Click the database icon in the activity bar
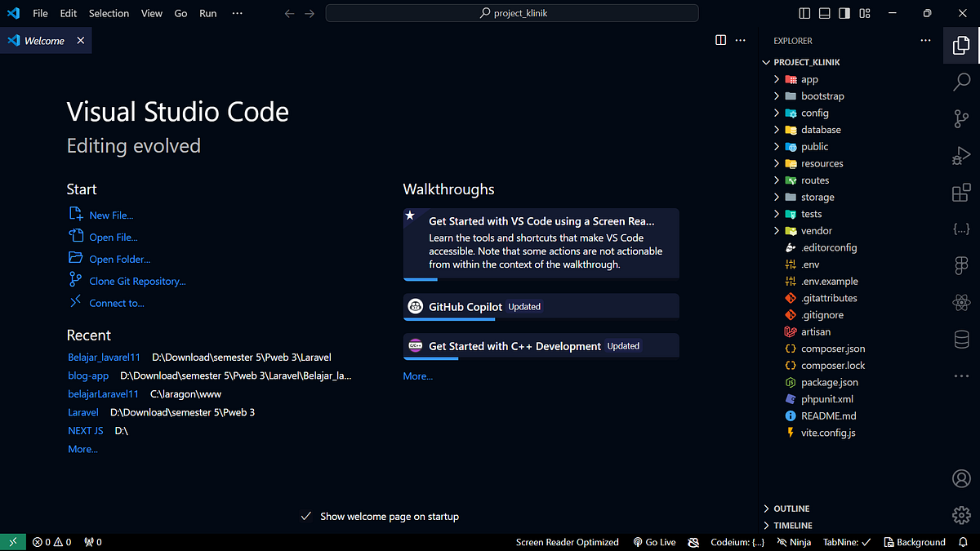 960,339
